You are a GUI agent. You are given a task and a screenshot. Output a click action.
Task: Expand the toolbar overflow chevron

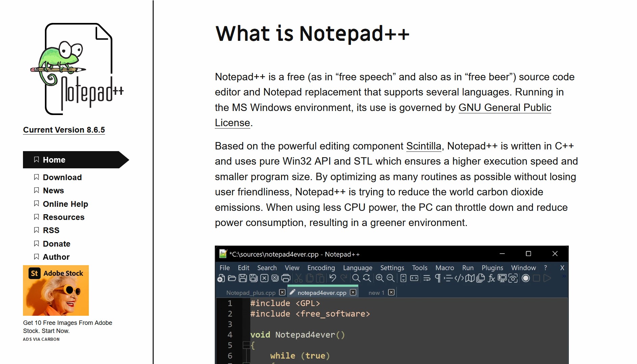tap(564, 276)
